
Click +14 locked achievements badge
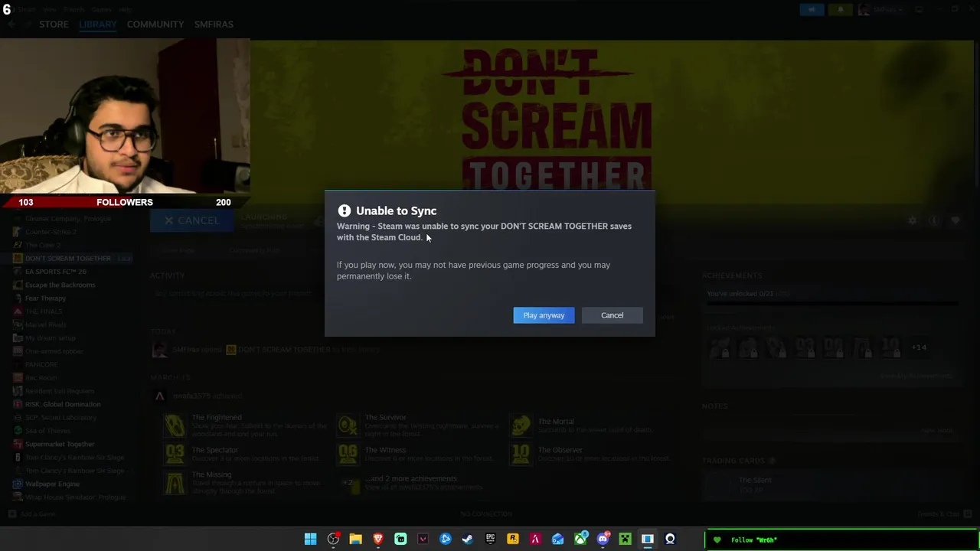(919, 347)
